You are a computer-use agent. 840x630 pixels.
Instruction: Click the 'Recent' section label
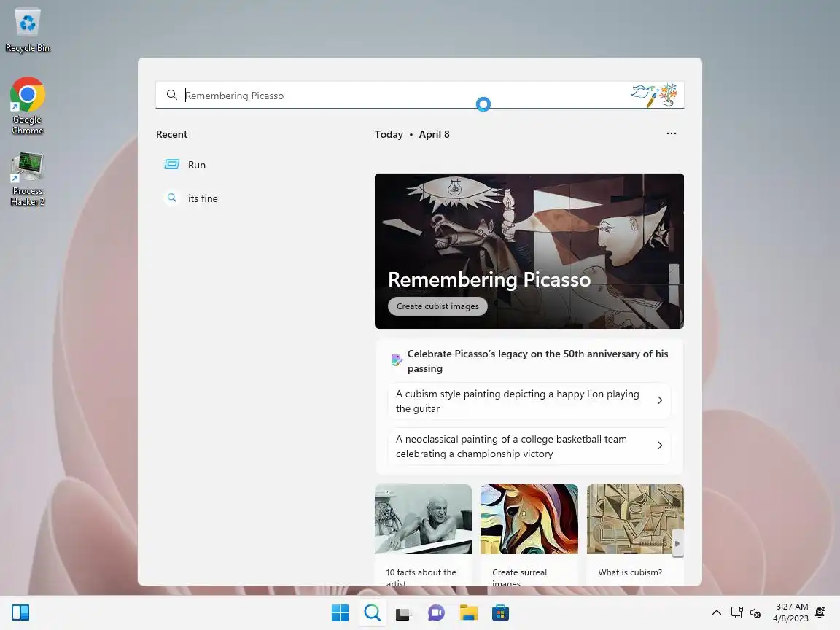(x=171, y=134)
